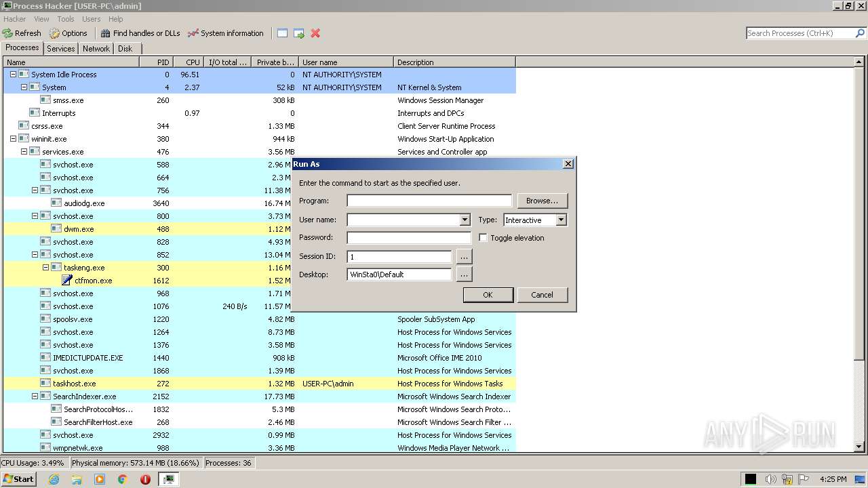This screenshot has width=868, height=488.
Task: Open the Type Interactive dropdown
Action: coord(561,220)
